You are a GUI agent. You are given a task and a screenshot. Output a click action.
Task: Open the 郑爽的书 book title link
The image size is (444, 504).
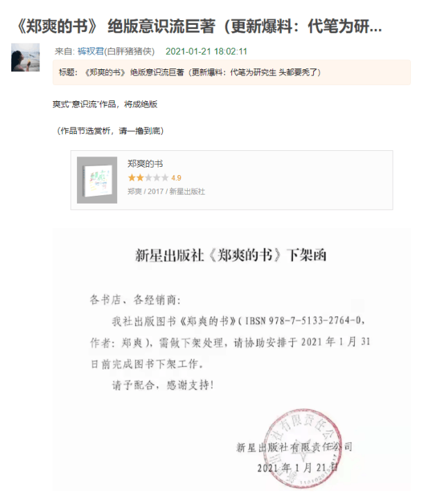click(145, 163)
